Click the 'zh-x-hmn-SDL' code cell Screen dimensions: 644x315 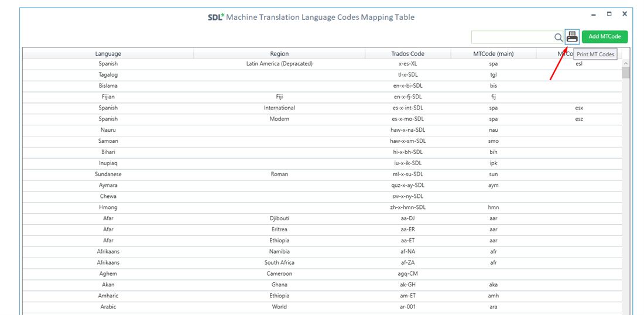[408, 207]
